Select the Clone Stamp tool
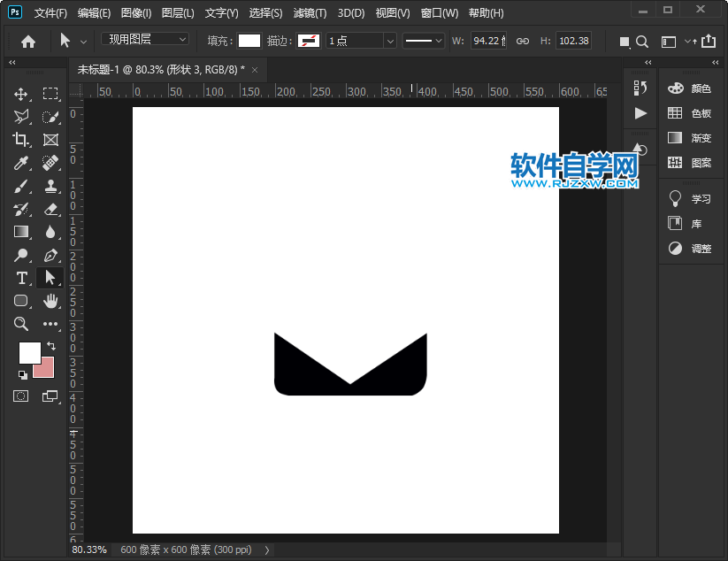The height and width of the screenshot is (561, 728). [50, 186]
